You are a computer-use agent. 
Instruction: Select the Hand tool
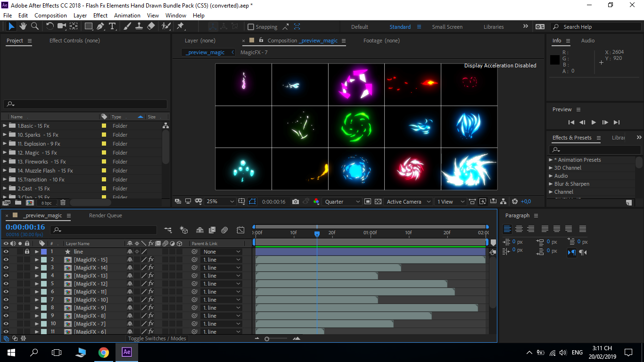click(x=23, y=26)
